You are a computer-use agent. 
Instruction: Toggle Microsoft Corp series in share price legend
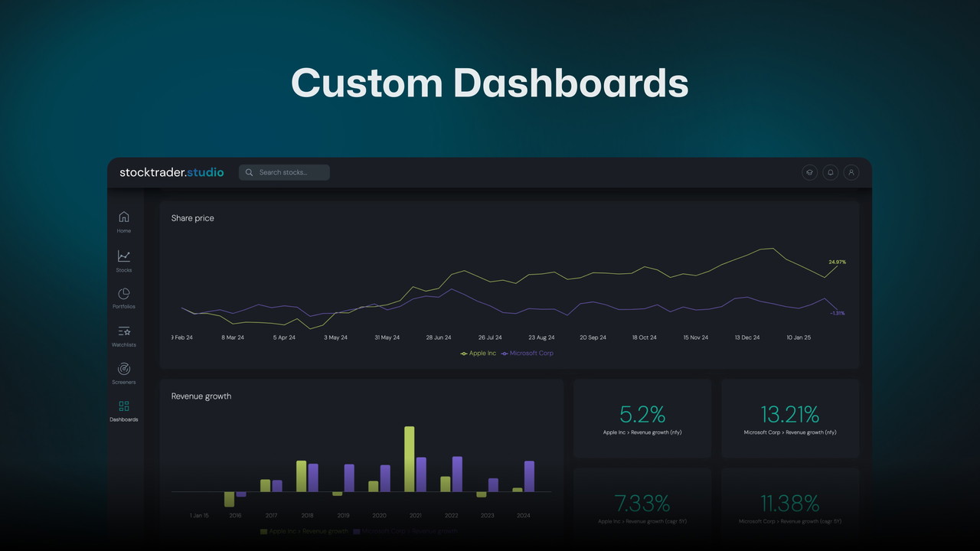point(528,354)
